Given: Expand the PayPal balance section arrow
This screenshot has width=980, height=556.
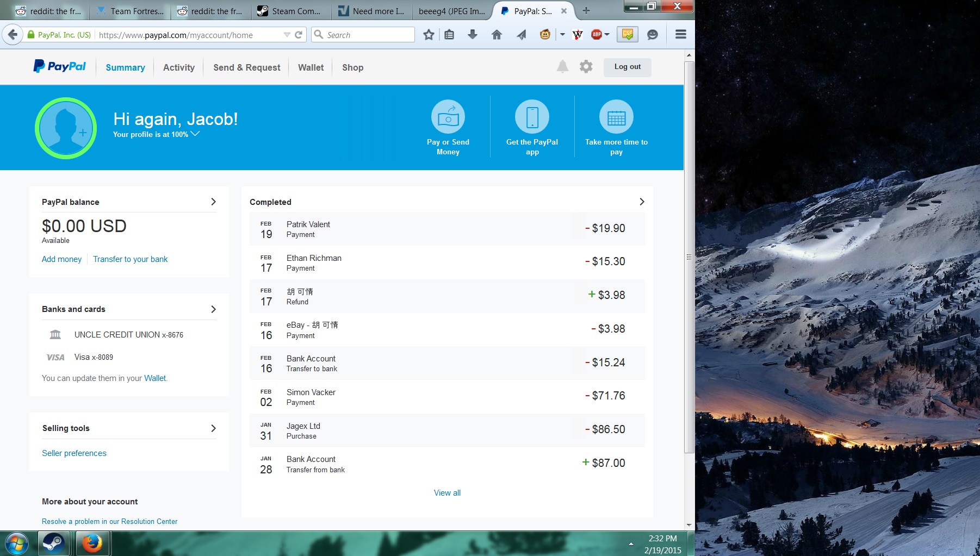Looking at the screenshot, I should pos(213,202).
